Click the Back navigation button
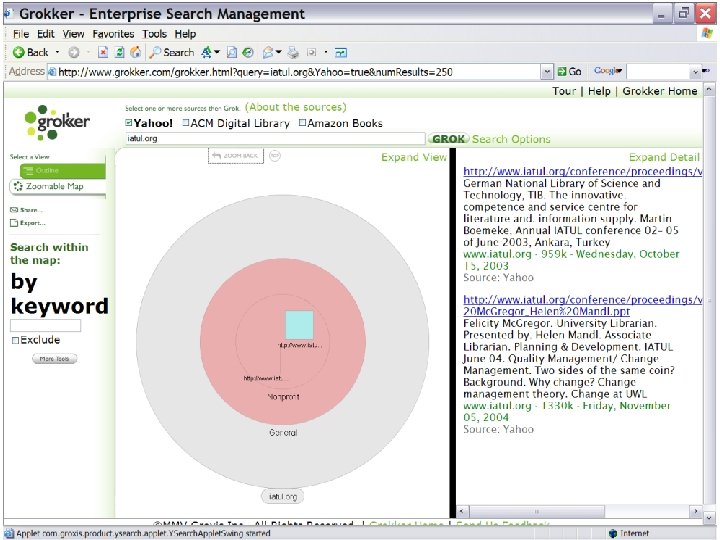This screenshot has height=540, width=720. point(31,52)
